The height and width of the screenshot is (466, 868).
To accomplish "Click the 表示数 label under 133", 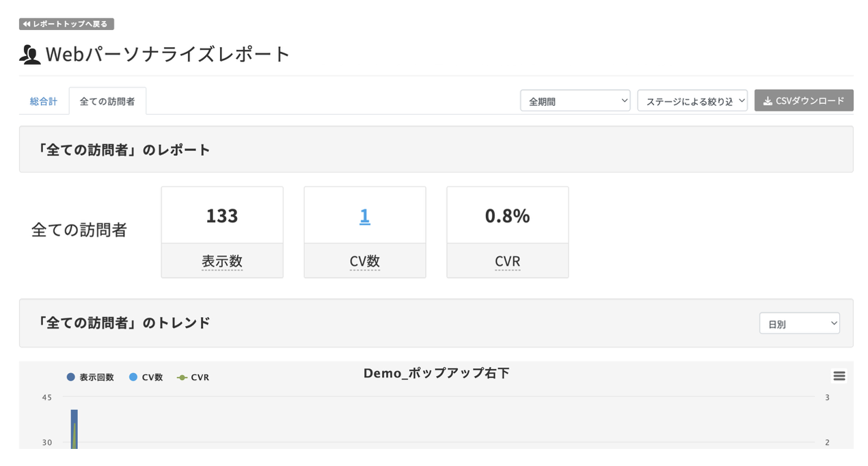I will pyautogui.click(x=222, y=261).
